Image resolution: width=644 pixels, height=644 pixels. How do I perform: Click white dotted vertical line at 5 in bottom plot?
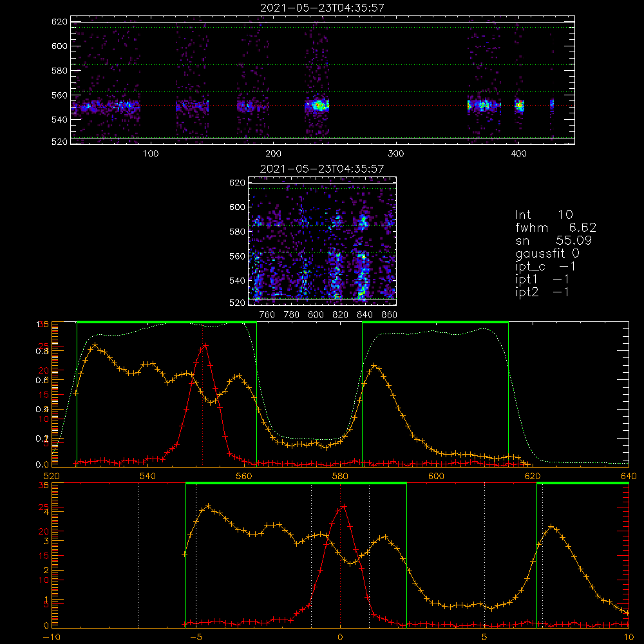(x=485, y=556)
